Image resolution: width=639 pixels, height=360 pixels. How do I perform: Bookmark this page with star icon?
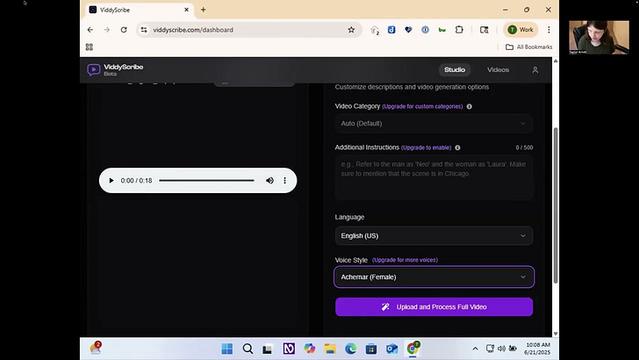pos(351,30)
